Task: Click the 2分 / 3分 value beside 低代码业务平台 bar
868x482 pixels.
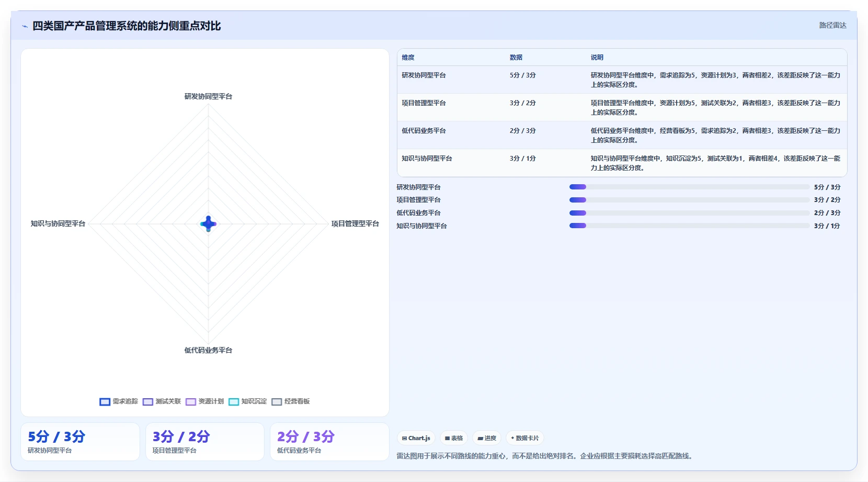Action: (827, 213)
